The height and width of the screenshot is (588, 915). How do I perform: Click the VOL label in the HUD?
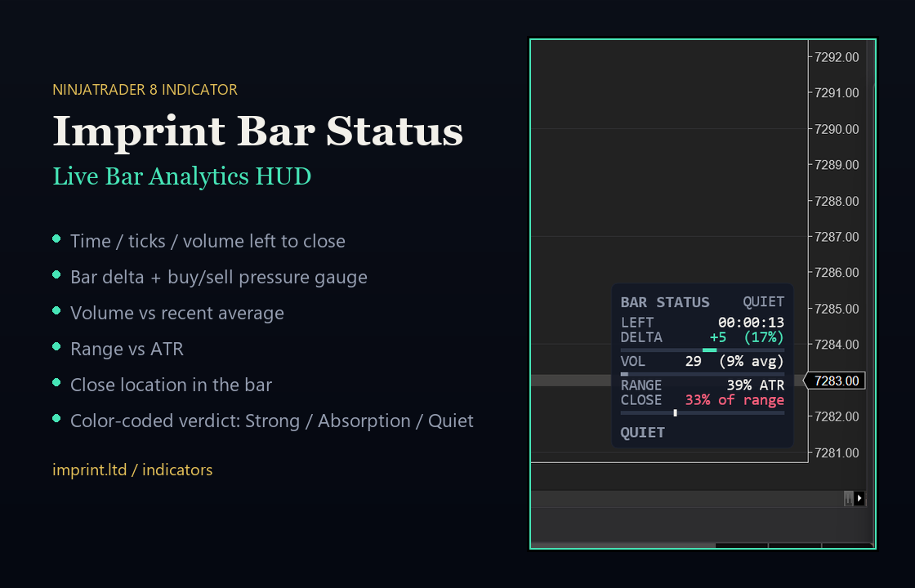coord(632,361)
